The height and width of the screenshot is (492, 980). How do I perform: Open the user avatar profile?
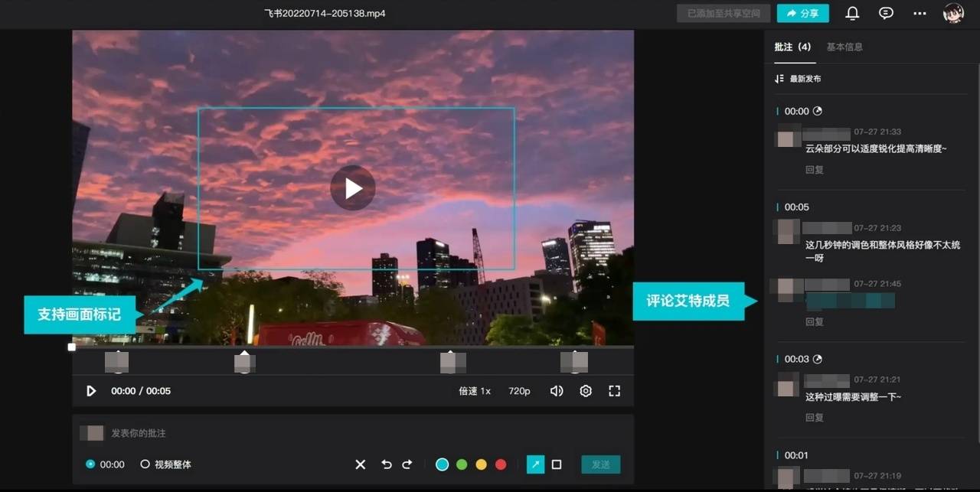click(x=953, y=13)
